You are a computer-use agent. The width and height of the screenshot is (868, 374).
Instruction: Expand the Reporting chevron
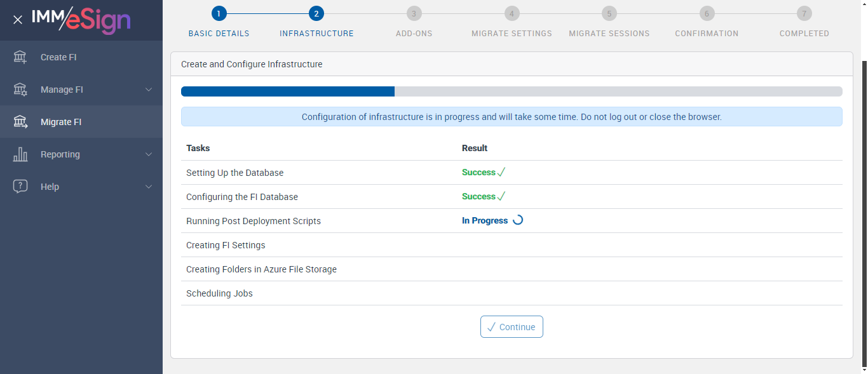click(149, 154)
